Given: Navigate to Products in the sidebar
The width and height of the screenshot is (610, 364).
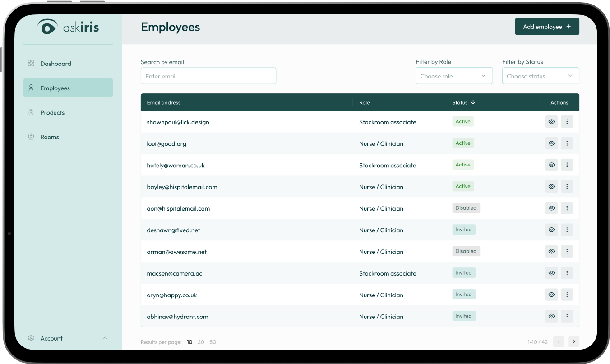Looking at the screenshot, I should pyautogui.click(x=52, y=112).
